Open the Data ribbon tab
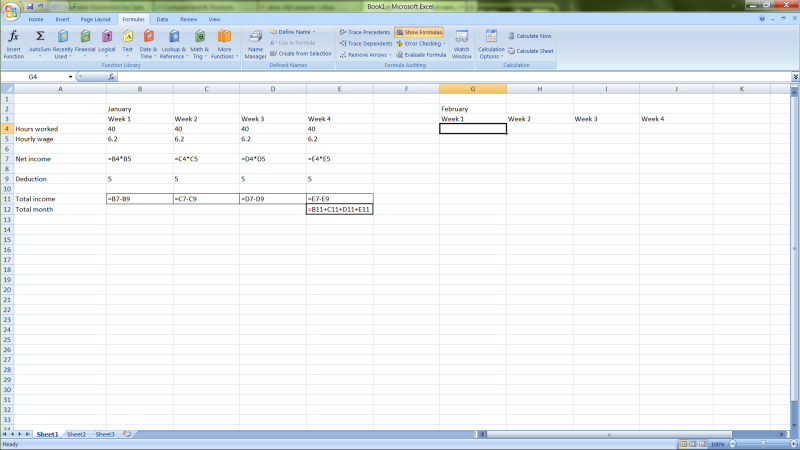 (x=162, y=19)
